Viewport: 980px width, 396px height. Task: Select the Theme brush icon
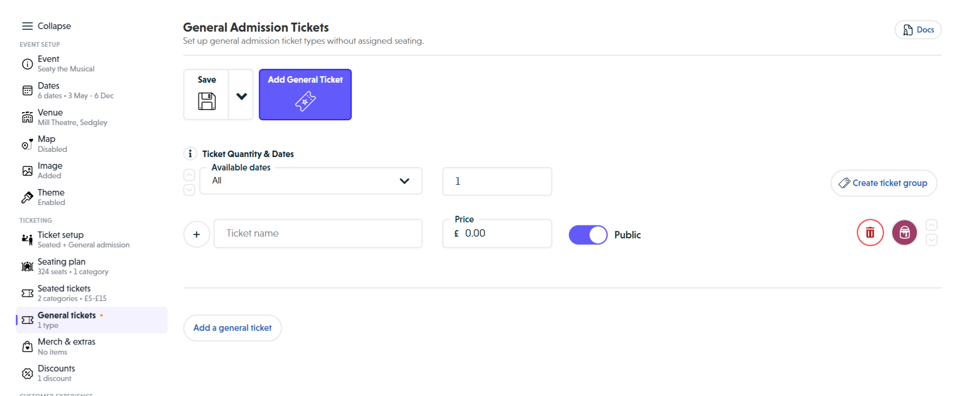pos(27,197)
